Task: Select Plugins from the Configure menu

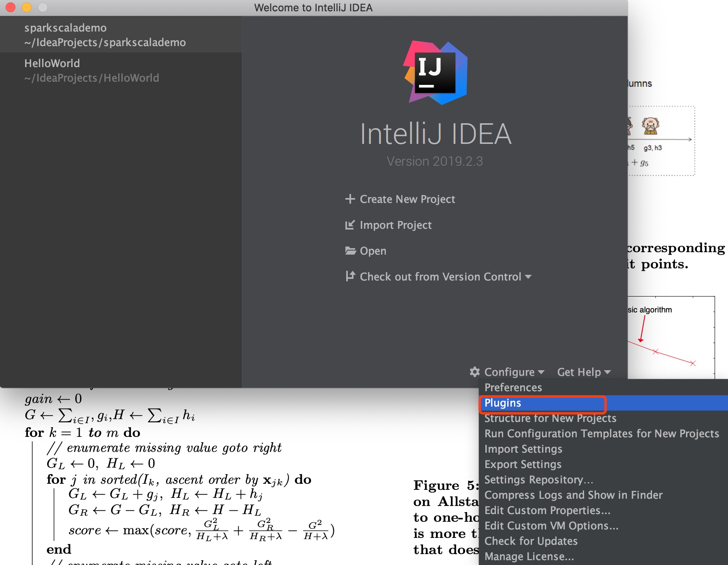Action: pyautogui.click(x=503, y=403)
